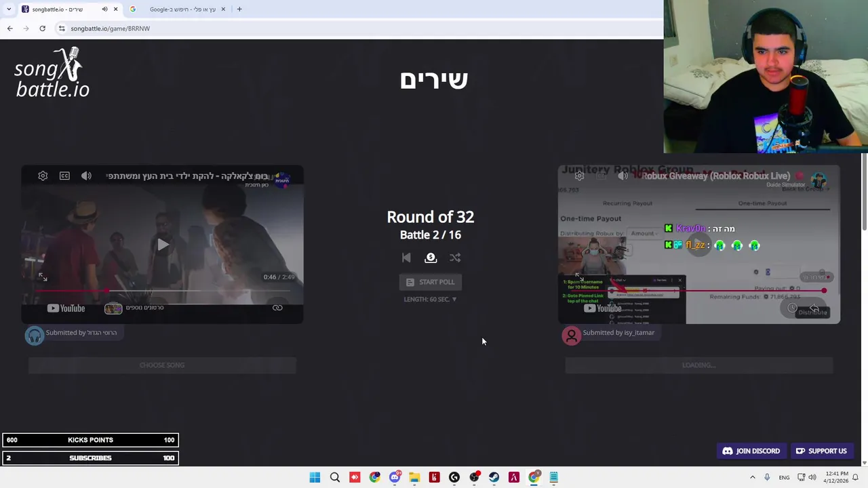Image resolution: width=868 pixels, height=488 pixels.
Task: Choose the left song
Action: click(162, 365)
